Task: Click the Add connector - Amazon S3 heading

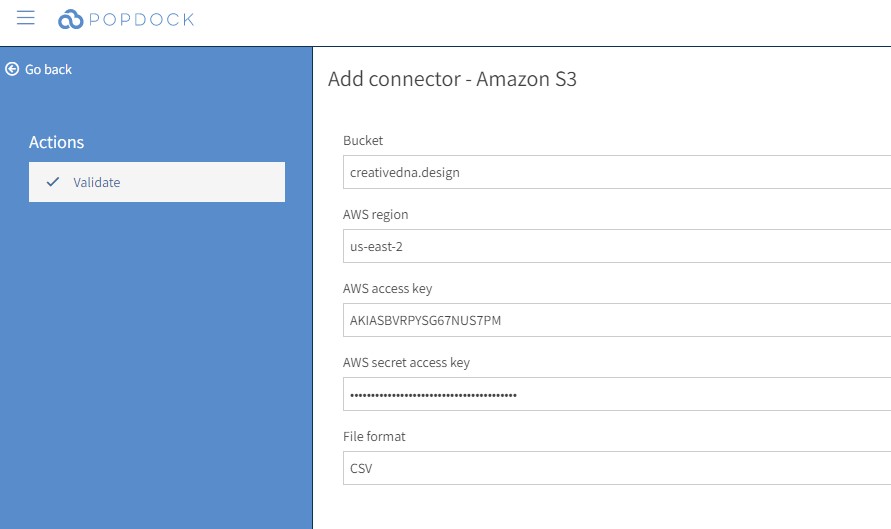Action: (452, 79)
